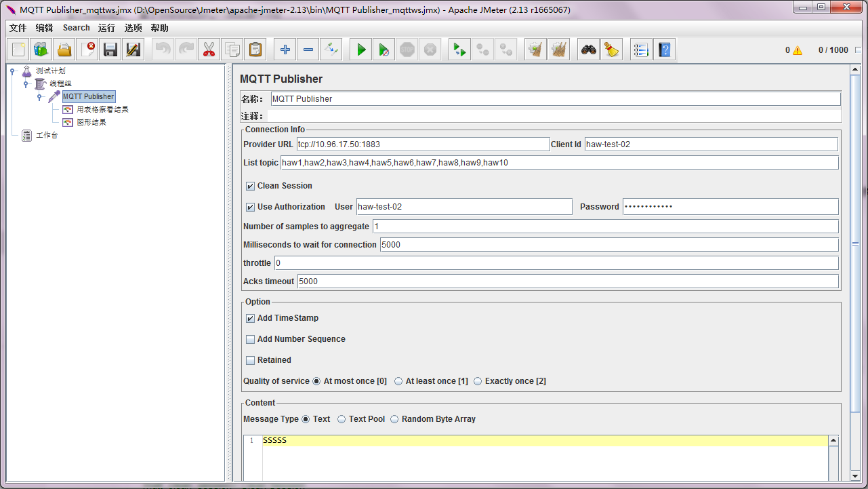The height and width of the screenshot is (489, 868).
Task: Copy with the double-page icon
Action: pyautogui.click(x=232, y=50)
